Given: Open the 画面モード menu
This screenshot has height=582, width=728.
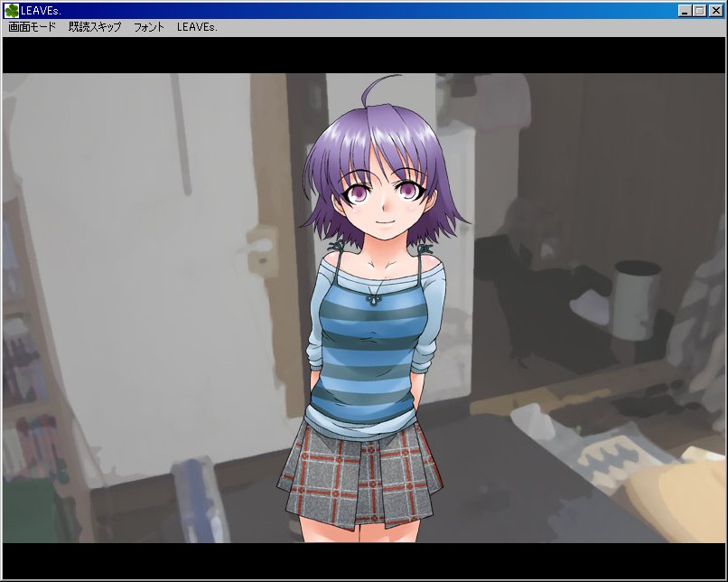Looking at the screenshot, I should 32,27.
